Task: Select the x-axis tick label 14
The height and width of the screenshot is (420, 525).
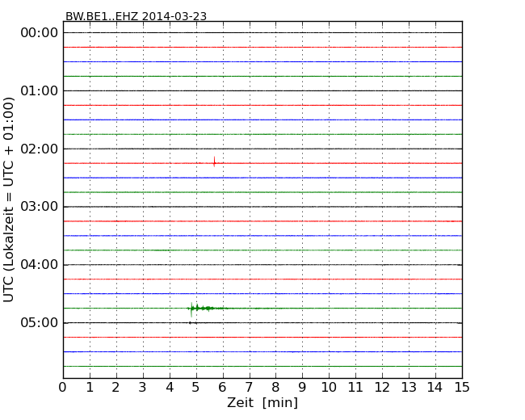Action: pos(435,388)
